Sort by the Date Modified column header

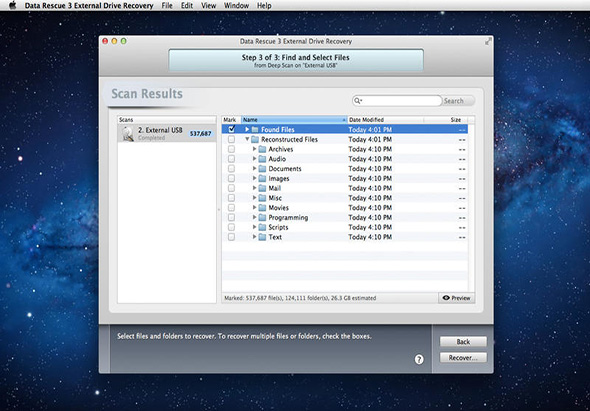(385, 120)
